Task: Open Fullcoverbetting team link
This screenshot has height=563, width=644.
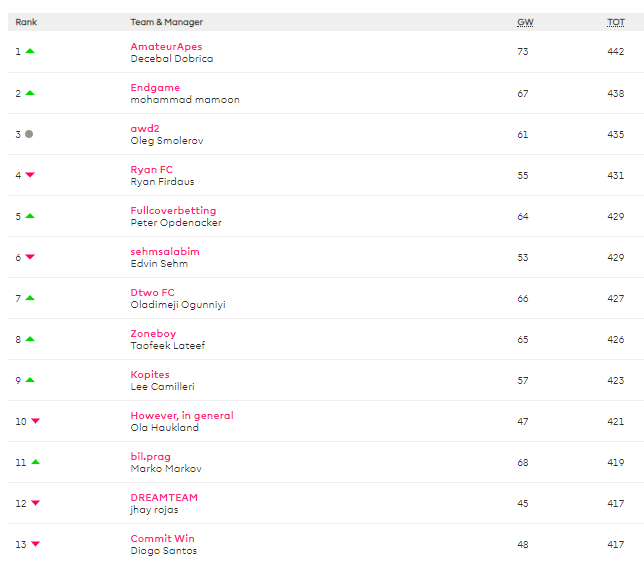Action: point(173,210)
